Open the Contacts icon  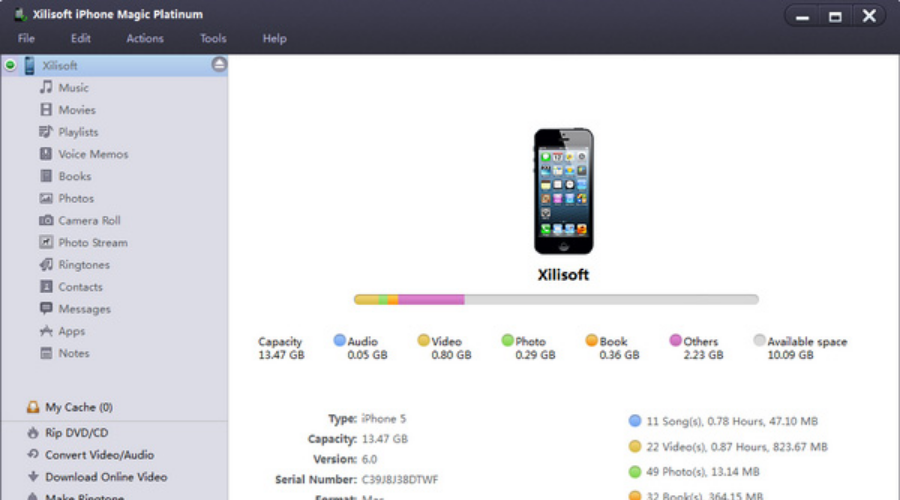(46, 286)
